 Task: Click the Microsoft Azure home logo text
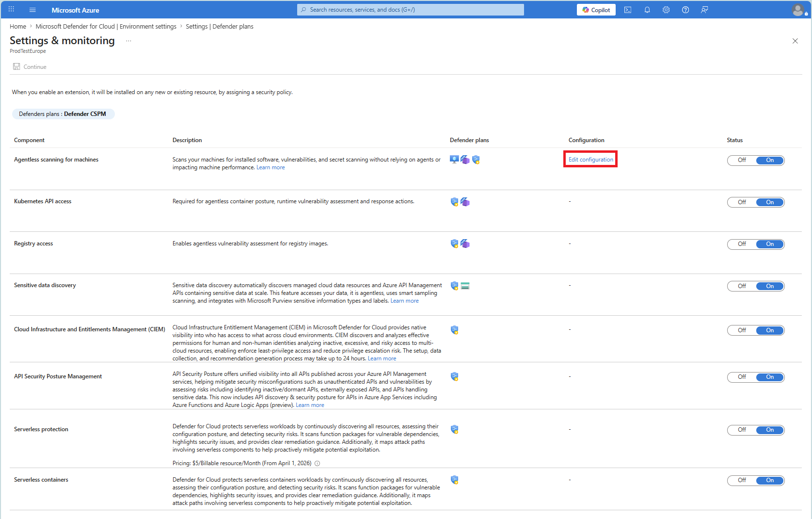click(x=76, y=10)
